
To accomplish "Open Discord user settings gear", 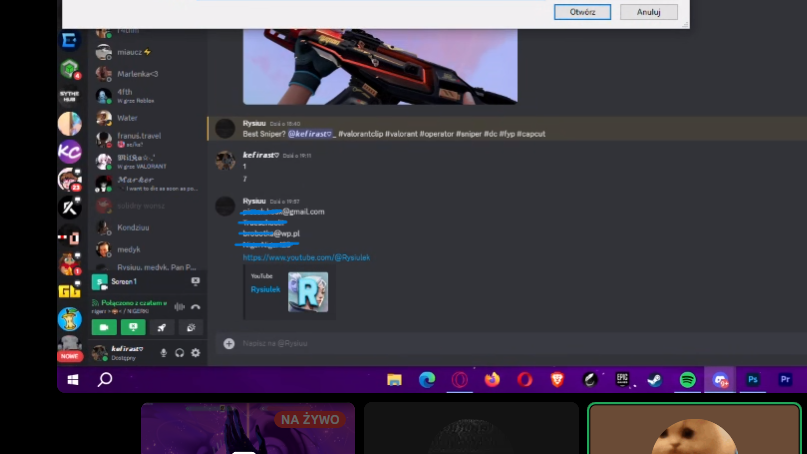I will point(195,352).
